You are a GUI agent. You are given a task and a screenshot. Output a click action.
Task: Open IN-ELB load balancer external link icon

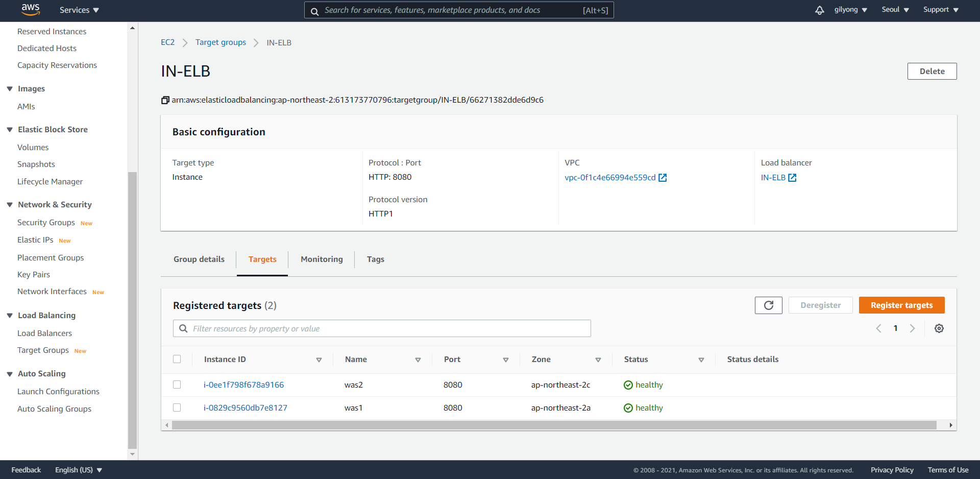pos(792,178)
